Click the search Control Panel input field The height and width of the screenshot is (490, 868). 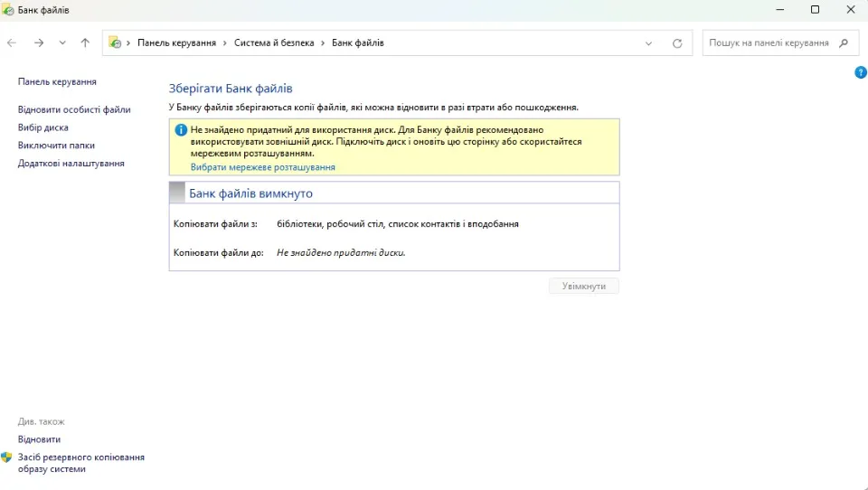pos(769,42)
